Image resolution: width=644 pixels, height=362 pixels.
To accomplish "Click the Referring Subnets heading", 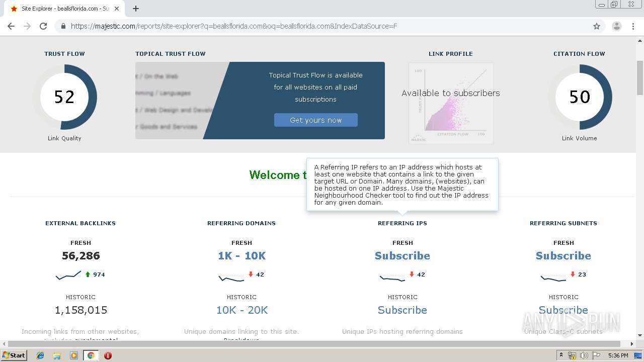I will 563,223.
